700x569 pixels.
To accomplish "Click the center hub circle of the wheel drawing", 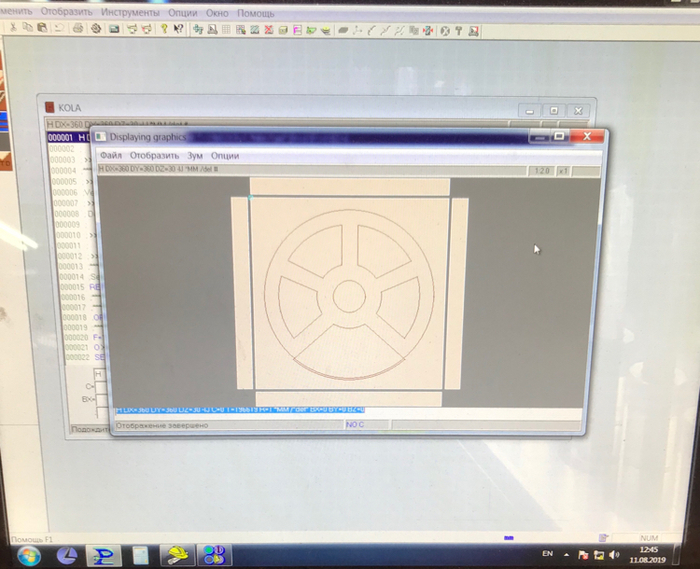I will click(x=349, y=296).
